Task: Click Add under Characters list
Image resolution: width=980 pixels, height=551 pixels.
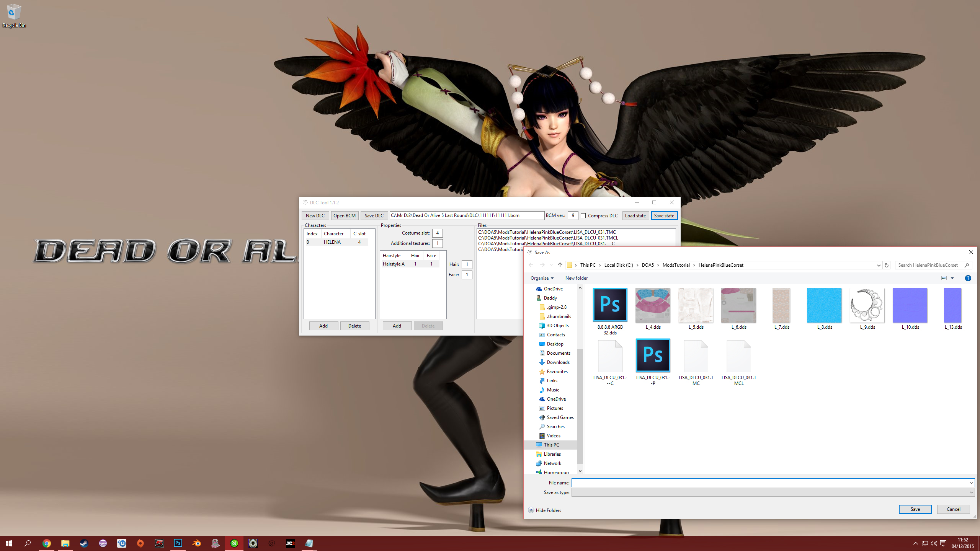Action: click(x=323, y=326)
